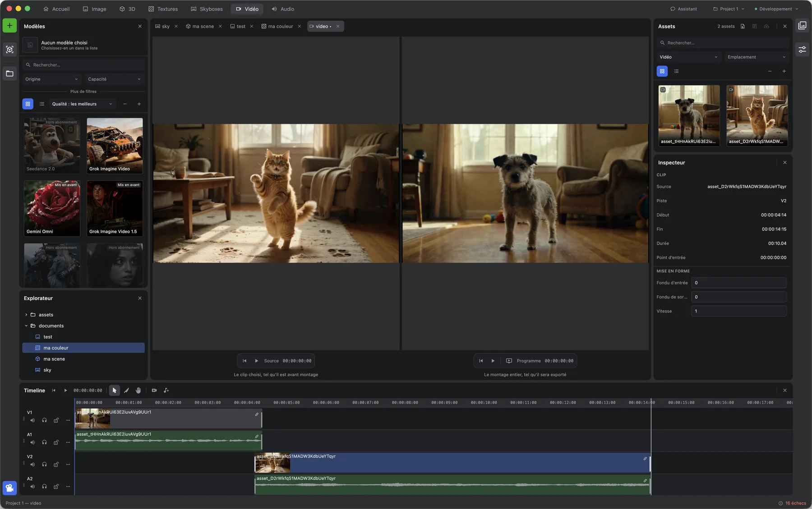Select the Grok Imagine Video model card

click(115, 146)
